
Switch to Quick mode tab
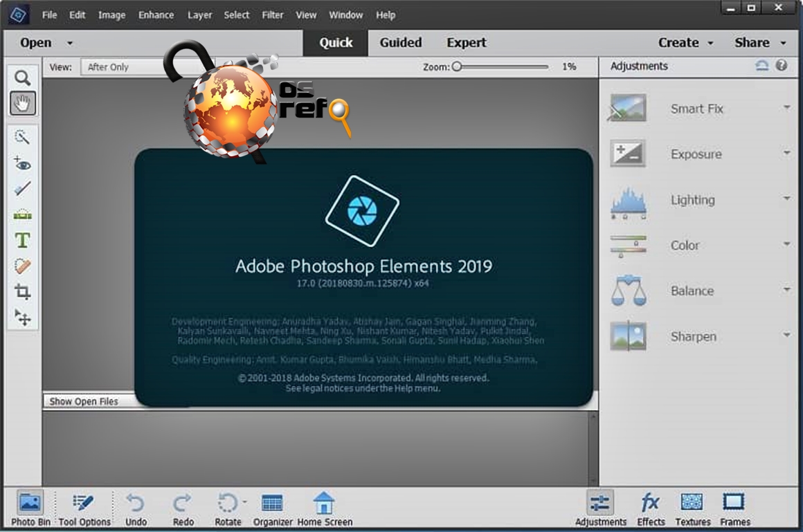[336, 42]
